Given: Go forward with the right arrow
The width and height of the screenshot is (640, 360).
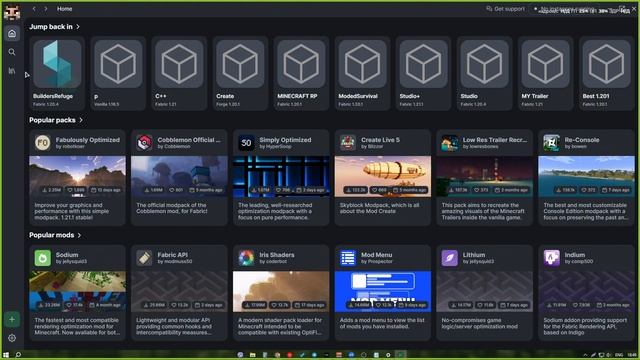Looking at the screenshot, I should point(46,9).
